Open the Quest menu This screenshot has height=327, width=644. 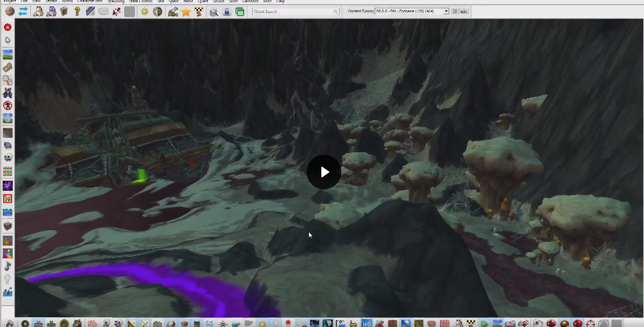point(203,1)
